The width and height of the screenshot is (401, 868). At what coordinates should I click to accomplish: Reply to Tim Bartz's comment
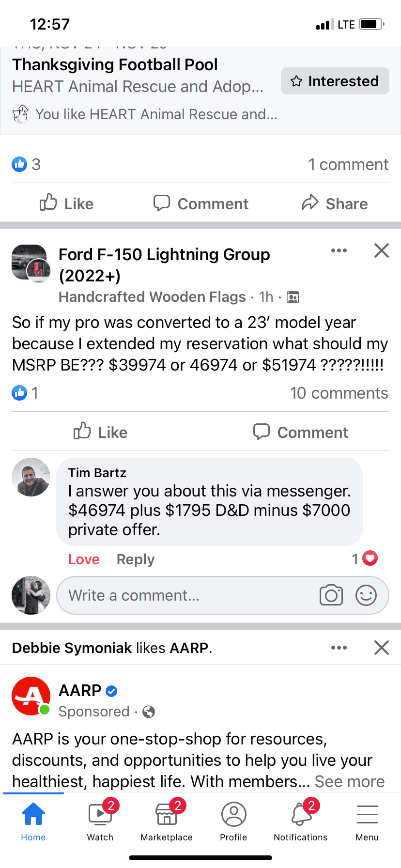136,559
